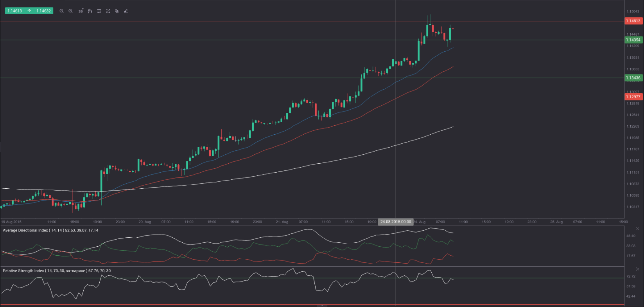Viewport: 644px width, 307px height.
Task: Select the red 1.12977 price level tag
Action: (633, 97)
